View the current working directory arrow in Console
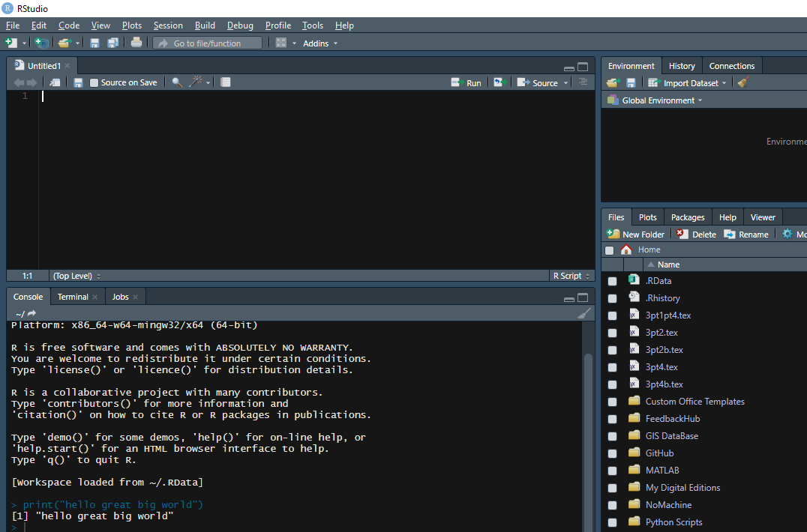This screenshot has width=807, height=532. pos(32,313)
